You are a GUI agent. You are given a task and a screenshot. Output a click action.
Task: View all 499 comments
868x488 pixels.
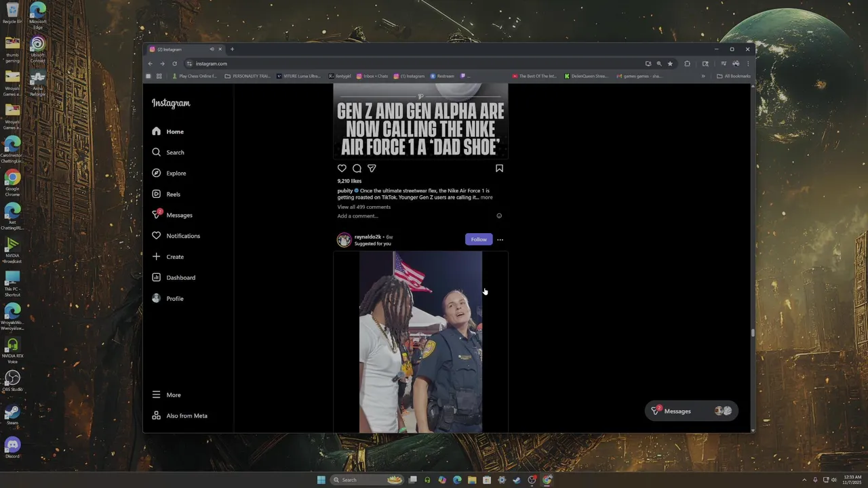coord(364,207)
